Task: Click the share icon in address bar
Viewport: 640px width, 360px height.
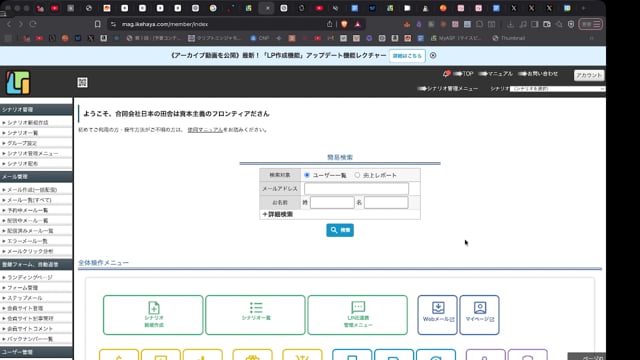Action: pyautogui.click(x=329, y=24)
